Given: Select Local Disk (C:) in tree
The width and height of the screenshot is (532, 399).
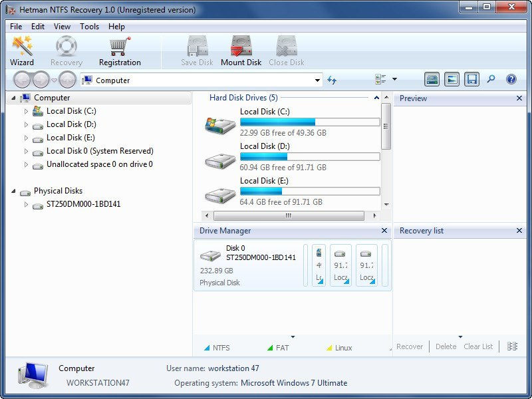Looking at the screenshot, I should [71, 111].
